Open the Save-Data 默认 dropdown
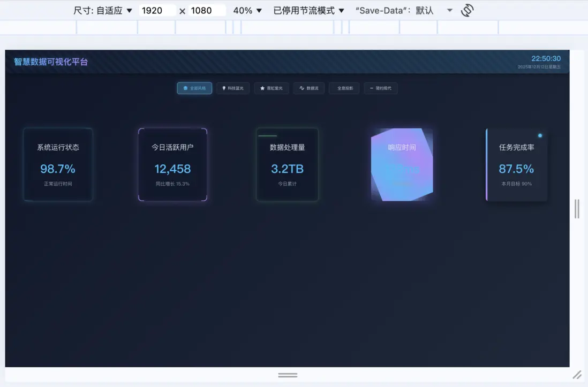 click(404, 11)
